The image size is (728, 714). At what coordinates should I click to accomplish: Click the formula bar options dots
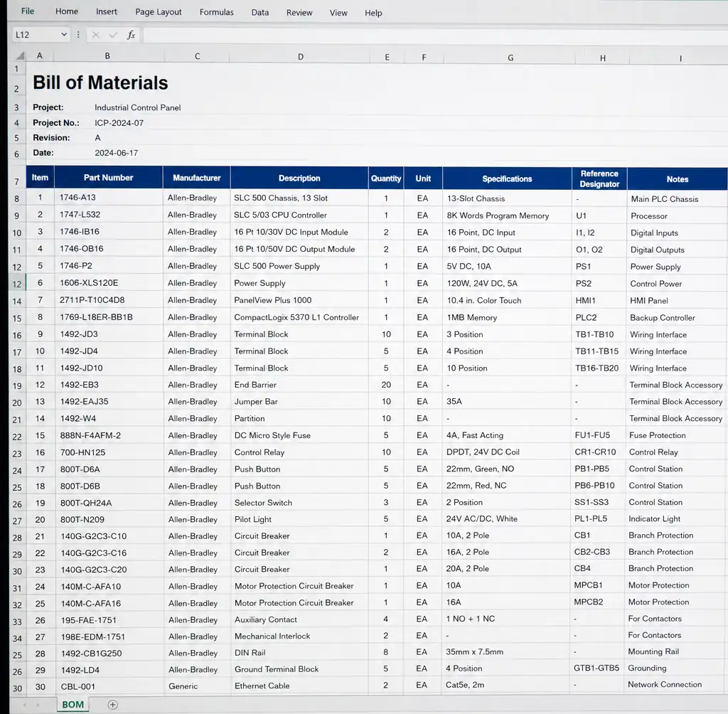pos(78,35)
